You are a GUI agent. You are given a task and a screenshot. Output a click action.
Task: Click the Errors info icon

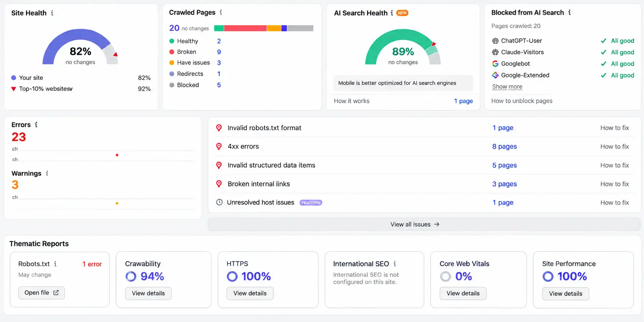[36, 125]
